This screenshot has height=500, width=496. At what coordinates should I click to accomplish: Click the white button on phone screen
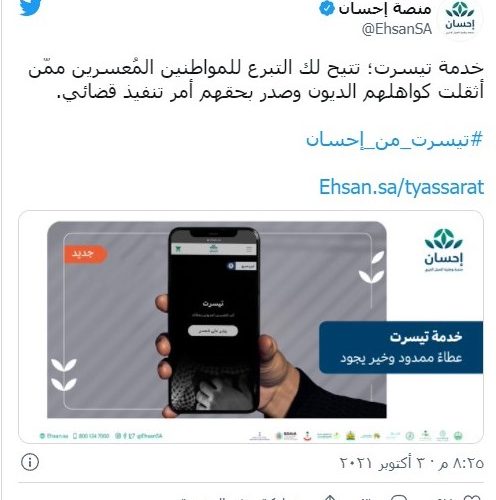click(213, 331)
